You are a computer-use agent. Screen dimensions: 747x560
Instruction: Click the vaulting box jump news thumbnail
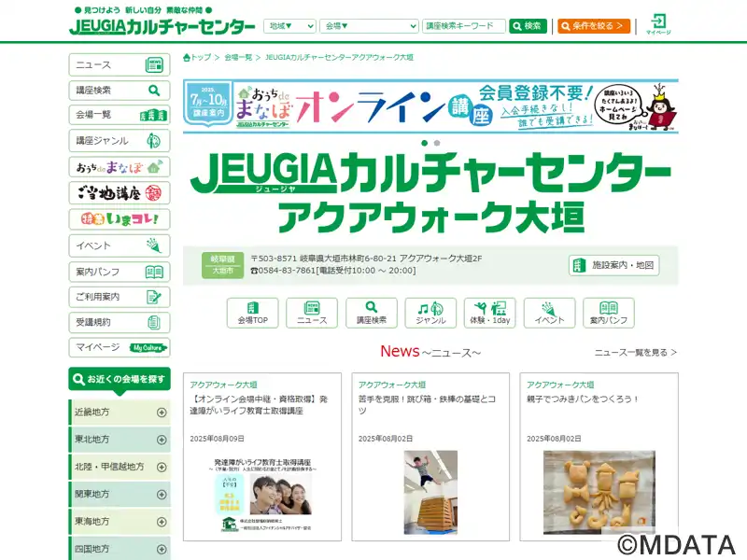pyautogui.click(x=430, y=493)
